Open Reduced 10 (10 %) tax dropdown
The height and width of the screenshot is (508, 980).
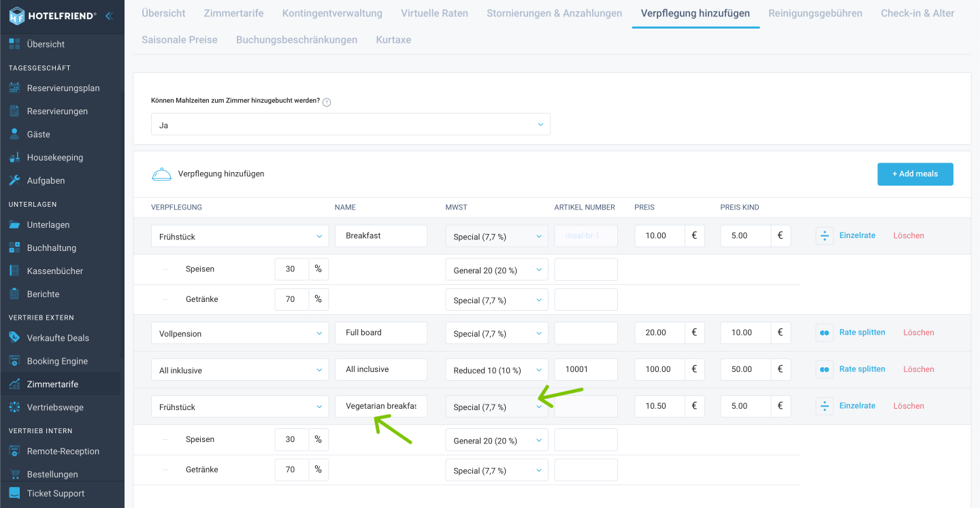497,369
